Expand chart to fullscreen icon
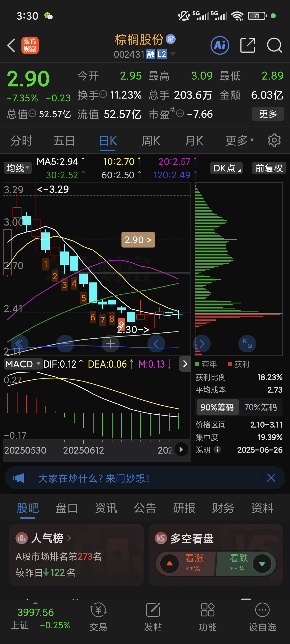The width and height of the screenshot is (290, 644). pyautogui.click(x=247, y=344)
